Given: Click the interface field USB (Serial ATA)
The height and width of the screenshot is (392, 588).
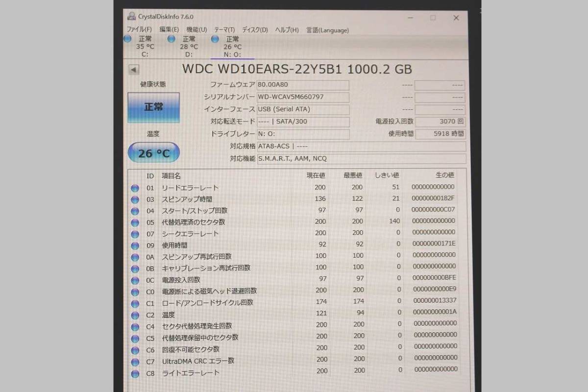Looking at the screenshot, I should (303, 109).
